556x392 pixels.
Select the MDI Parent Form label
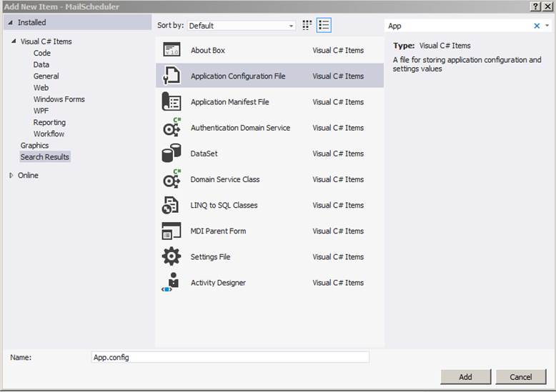coord(218,231)
